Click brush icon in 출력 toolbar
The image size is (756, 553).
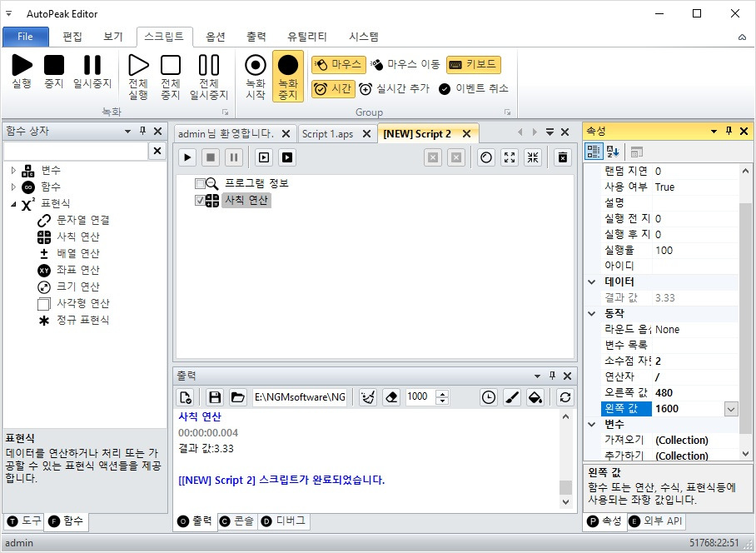pyautogui.click(x=511, y=397)
